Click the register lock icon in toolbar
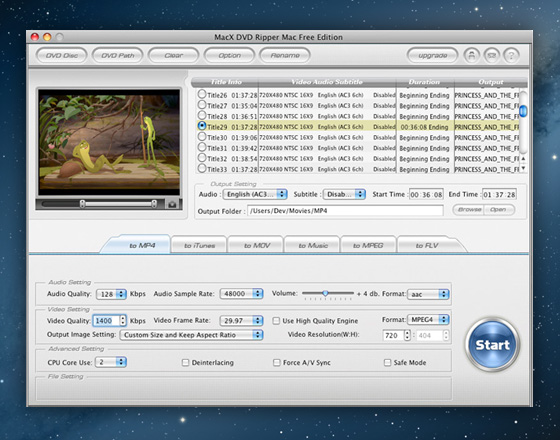The image size is (560, 440). (471, 55)
